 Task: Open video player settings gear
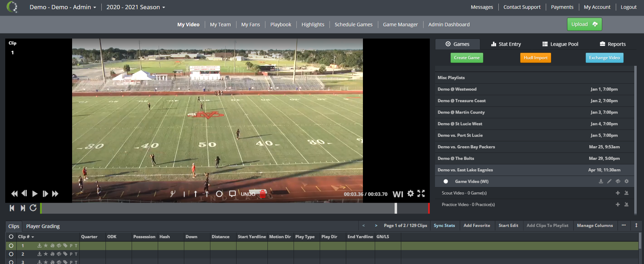pos(411,193)
